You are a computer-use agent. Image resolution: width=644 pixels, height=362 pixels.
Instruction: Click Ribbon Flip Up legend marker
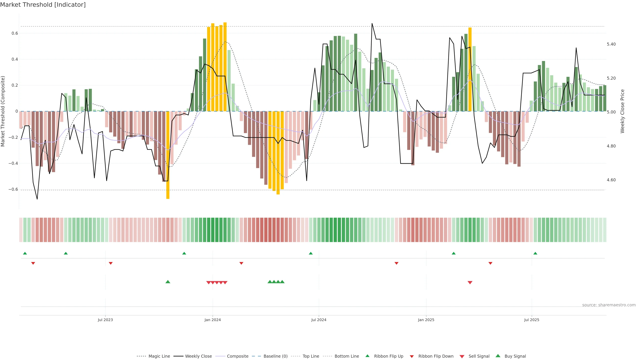click(x=367, y=356)
